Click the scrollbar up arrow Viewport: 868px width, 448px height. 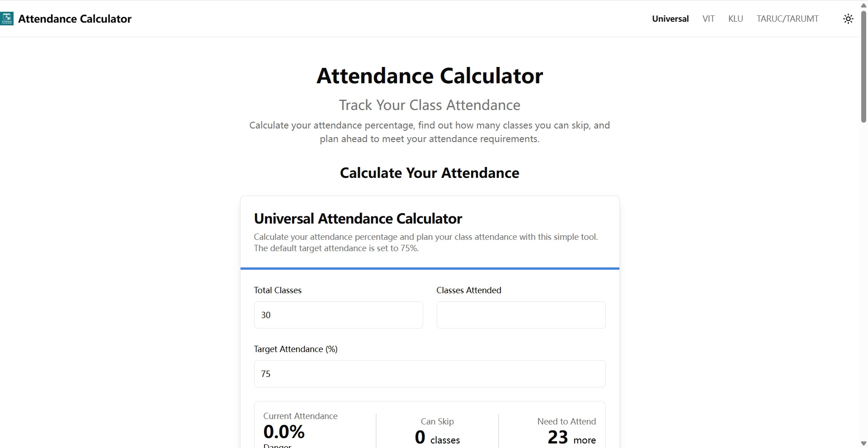pos(863,5)
